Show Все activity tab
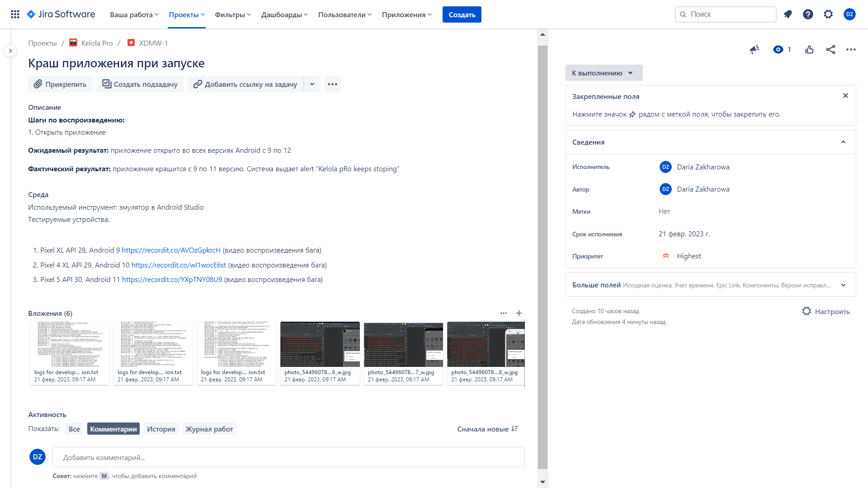Image resolution: width=868 pixels, height=488 pixels. 74,429
